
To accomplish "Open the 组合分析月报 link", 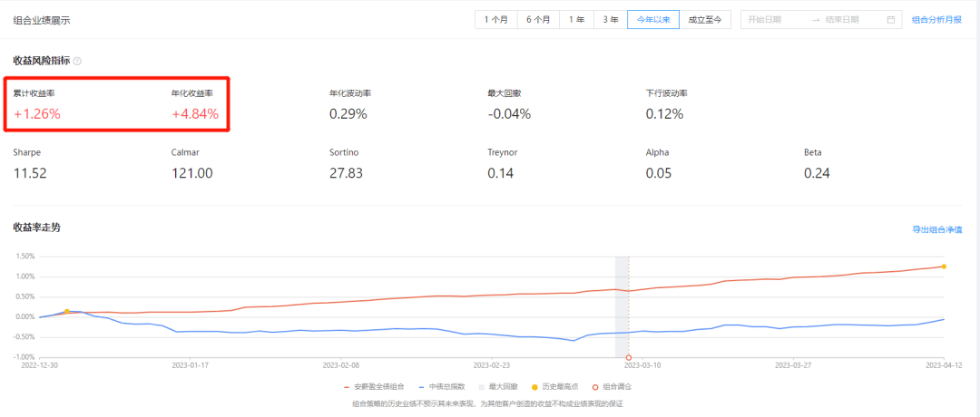I will tap(936, 19).
